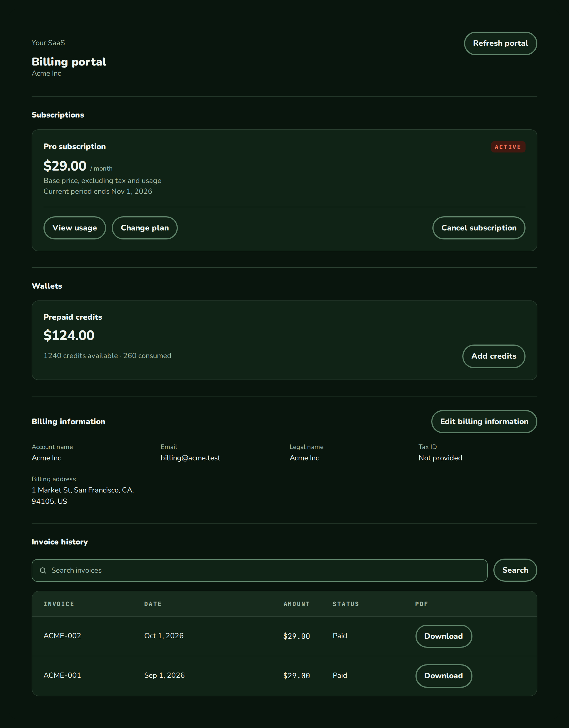Click the Search invoices button
The height and width of the screenshot is (728, 569).
pyautogui.click(x=515, y=570)
